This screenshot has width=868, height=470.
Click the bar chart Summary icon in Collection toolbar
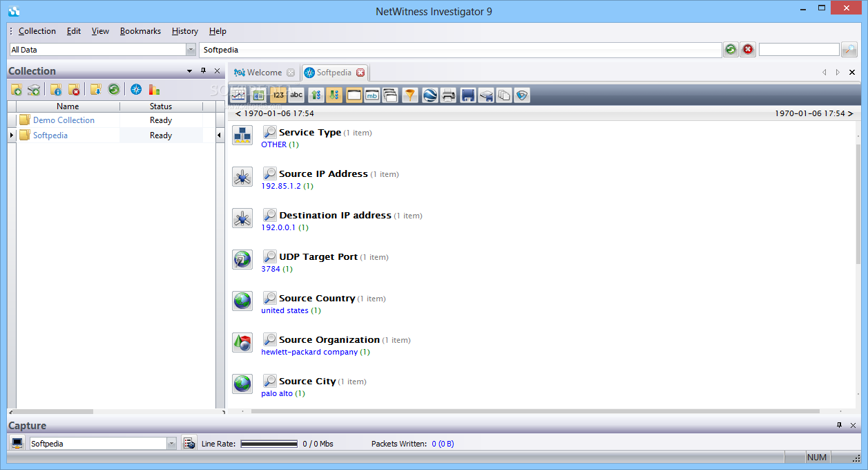154,89
